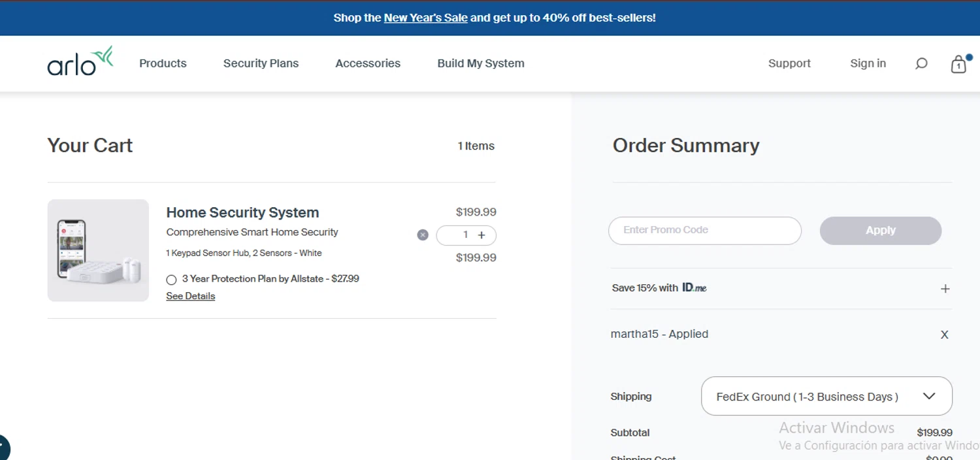The width and height of the screenshot is (980, 460).
Task: Open Build My System page
Action: pos(481,63)
